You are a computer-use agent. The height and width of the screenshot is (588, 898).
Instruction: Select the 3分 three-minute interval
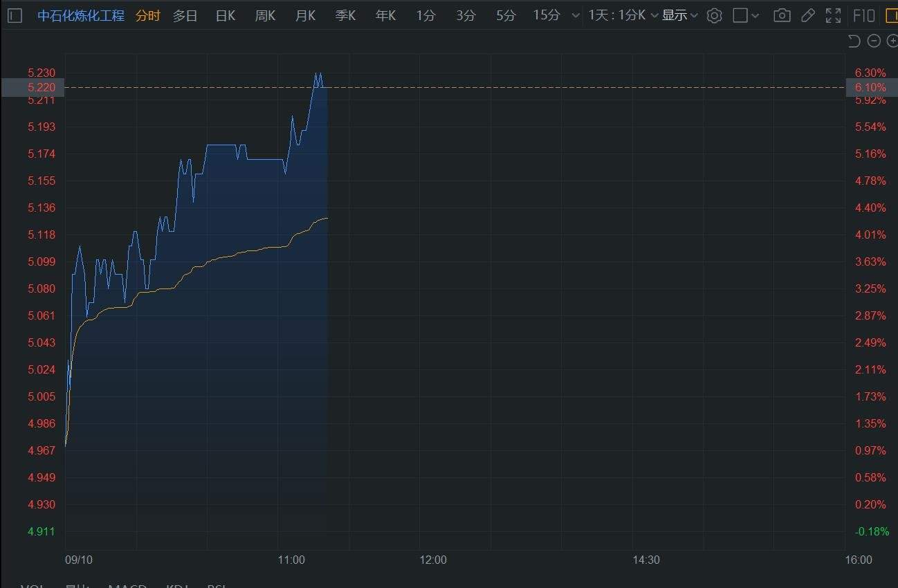(x=466, y=15)
